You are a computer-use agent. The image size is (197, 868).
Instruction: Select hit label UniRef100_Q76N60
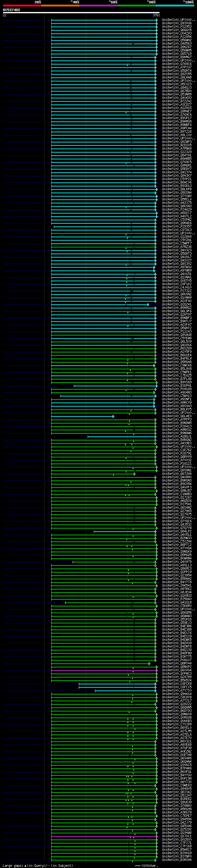click(x=177, y=806)
